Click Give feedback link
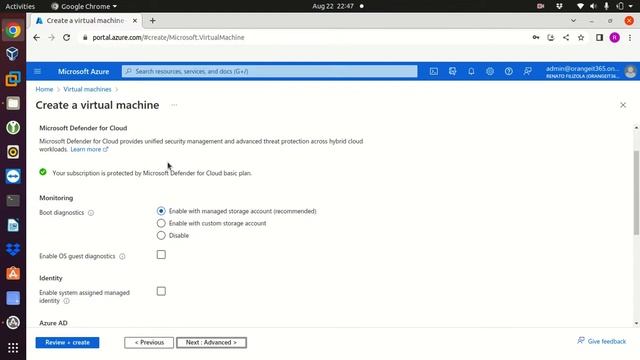Viewport: 640px width, 360px height. (602, 341)
